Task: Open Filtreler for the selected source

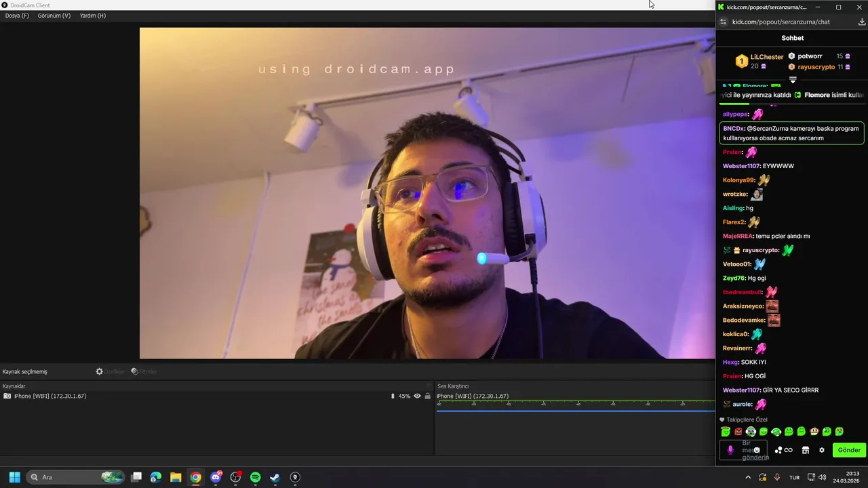Action: tap(144, 371)
